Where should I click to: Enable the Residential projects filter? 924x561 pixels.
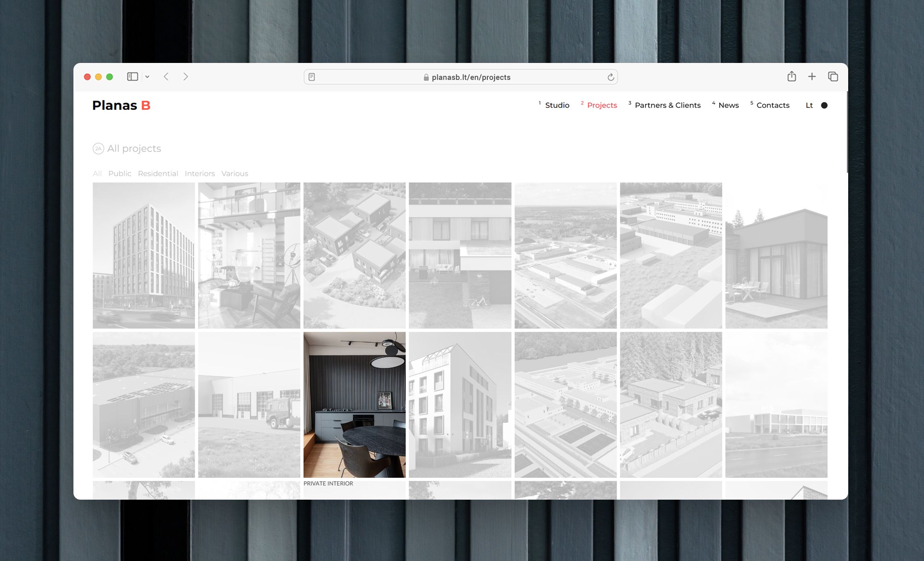[158, 173]
